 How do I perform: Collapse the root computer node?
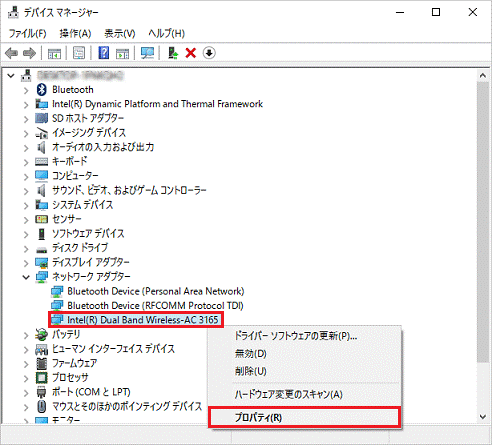click(x=11, y=76)
